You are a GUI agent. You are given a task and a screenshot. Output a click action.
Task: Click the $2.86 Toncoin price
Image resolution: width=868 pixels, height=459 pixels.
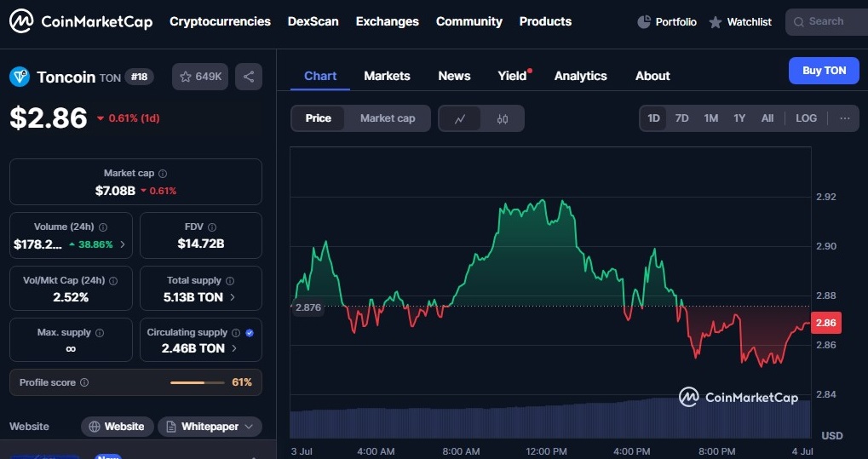coord(49,118)
